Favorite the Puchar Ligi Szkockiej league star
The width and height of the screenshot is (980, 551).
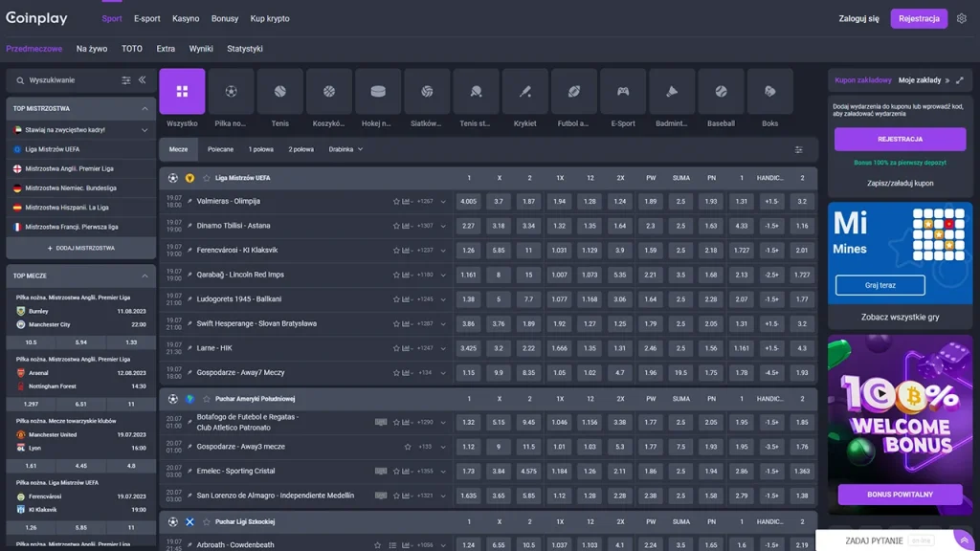[207, 521]
